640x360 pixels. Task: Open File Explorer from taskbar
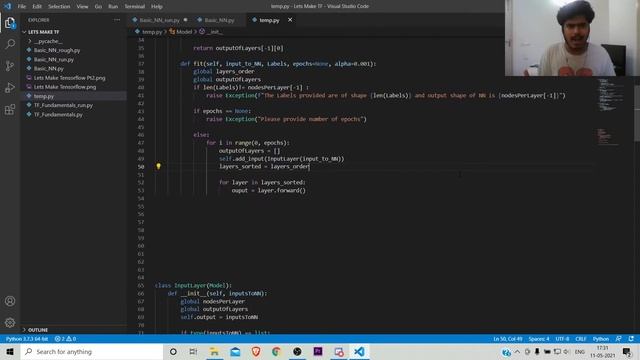214,352
